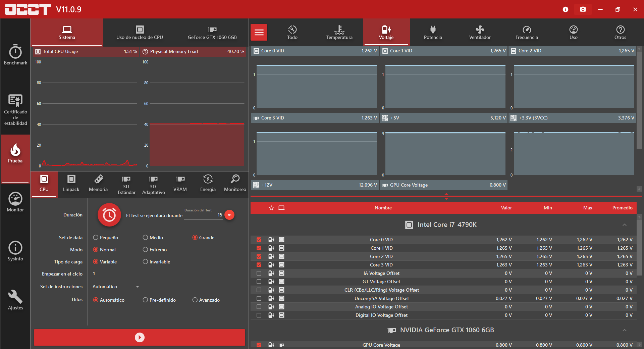644x349 pixels.
Task: Switch to the Sistema tab
Action: (x=67, y=32)
